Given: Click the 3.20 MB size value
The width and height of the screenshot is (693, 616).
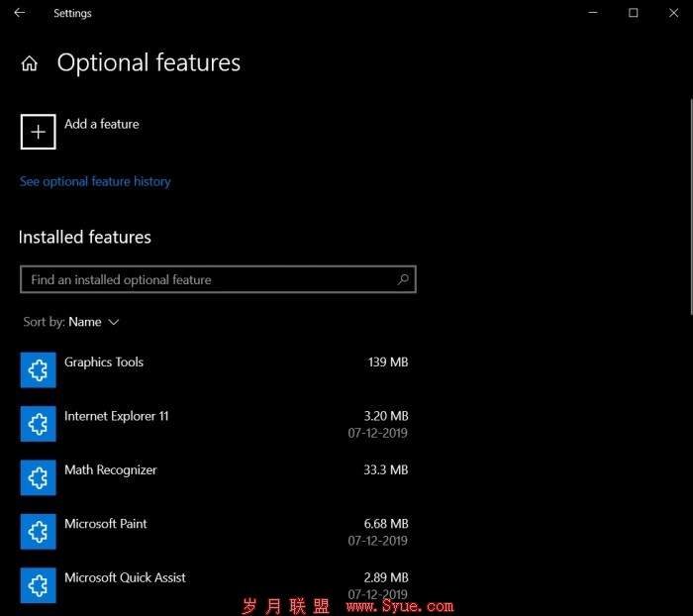Looking at the screenshot, I should (x=386, y=416).
